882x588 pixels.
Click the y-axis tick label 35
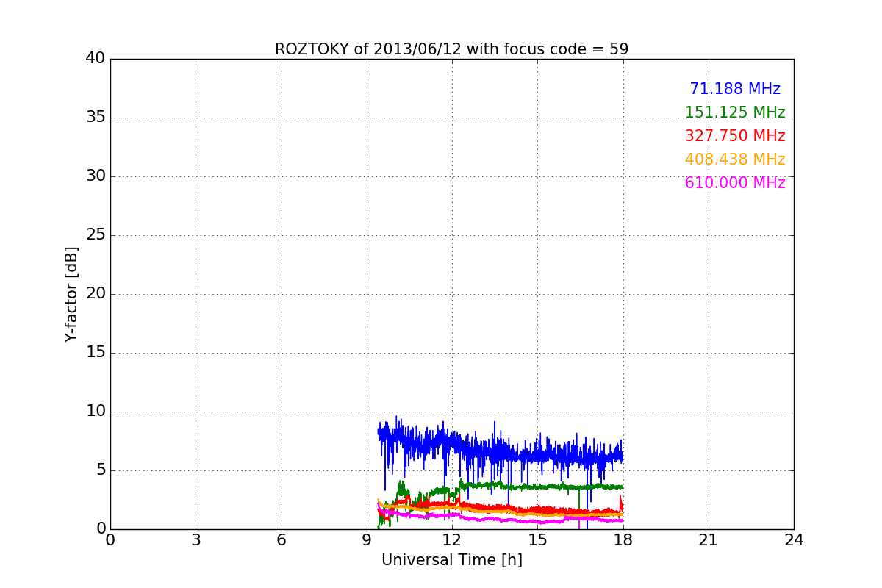pos(96,118)
